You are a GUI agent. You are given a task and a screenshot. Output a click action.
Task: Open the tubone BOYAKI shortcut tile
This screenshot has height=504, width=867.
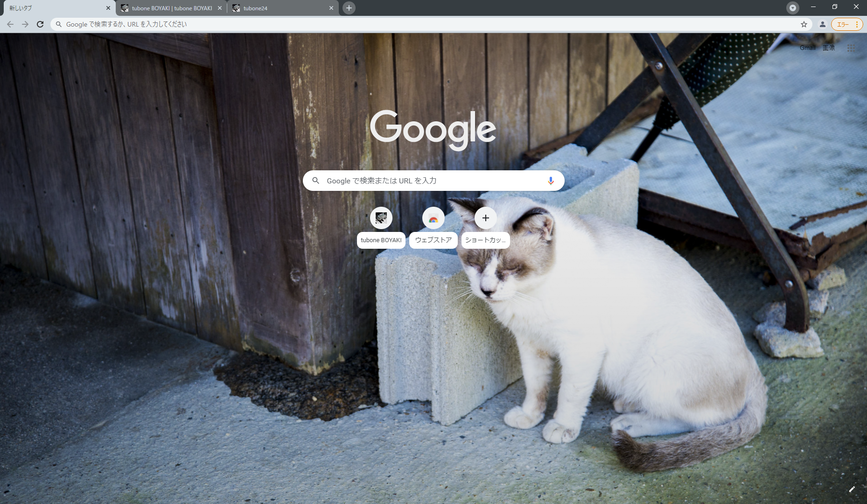[381, 218]
